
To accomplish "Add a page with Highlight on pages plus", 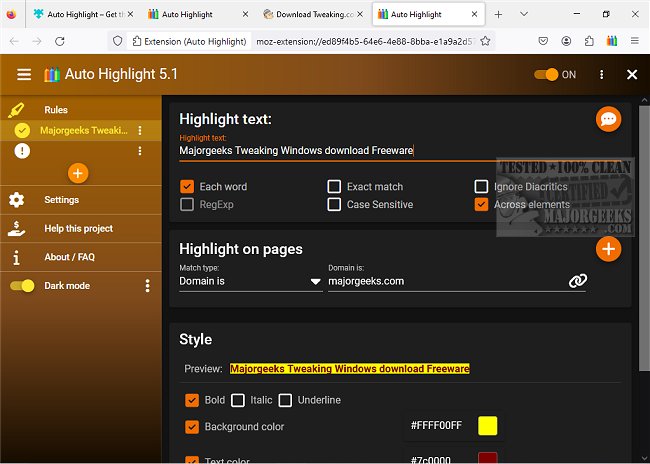I will 608,249.
